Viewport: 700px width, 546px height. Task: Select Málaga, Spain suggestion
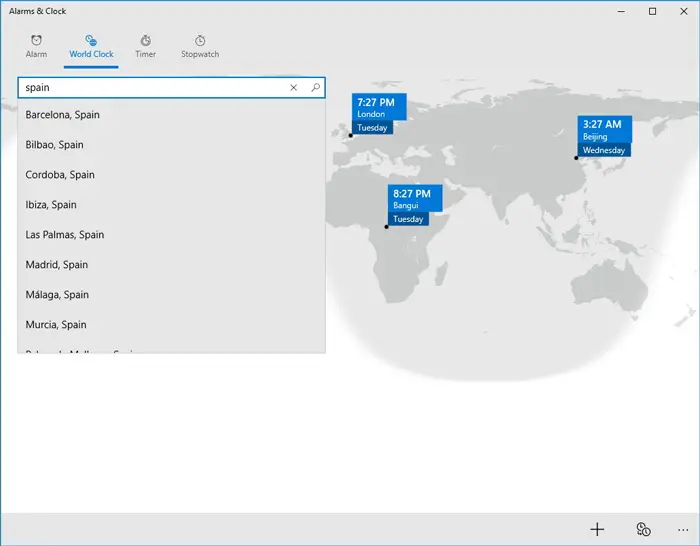click(171, 294)
